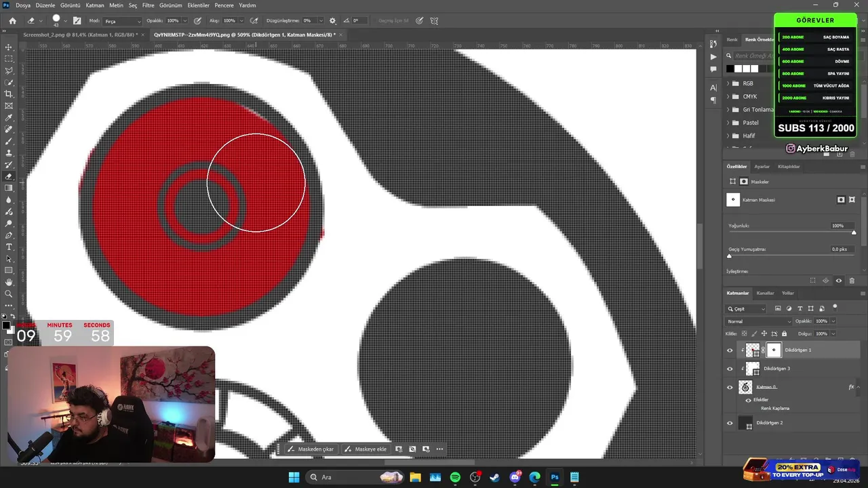Open Akış percentage dropdown
This screenshot has width=868, height=488.
pyautogui.click(x=242, y=20)
